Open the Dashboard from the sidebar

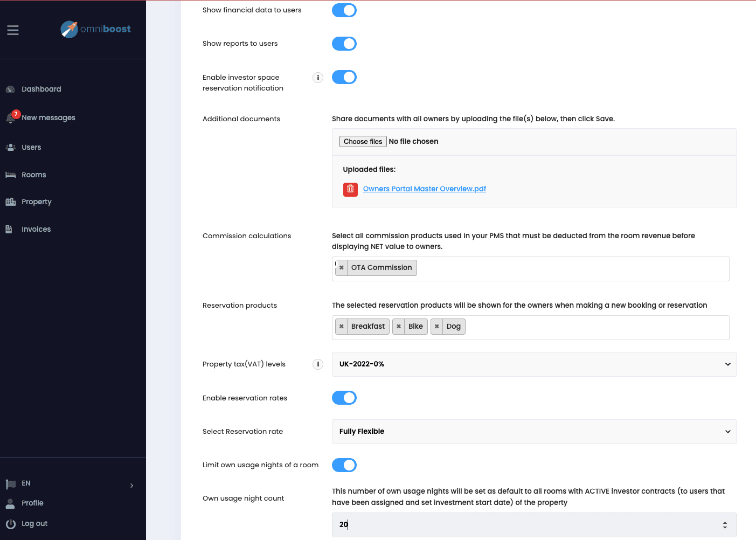(x=41, y=89)
